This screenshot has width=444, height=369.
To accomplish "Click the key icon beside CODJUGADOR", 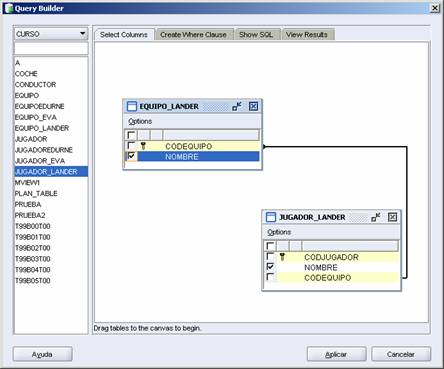I will click(x=282, y=257).
